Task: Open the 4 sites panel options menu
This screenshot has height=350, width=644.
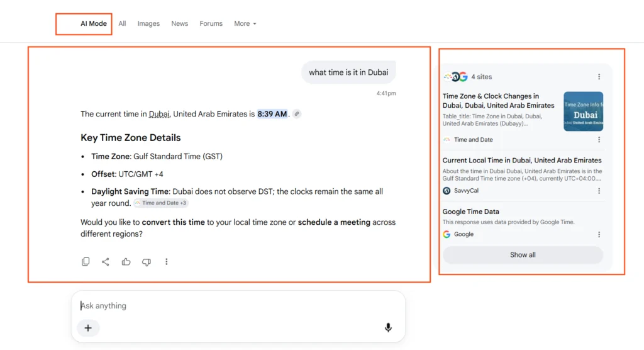Action: (x=599, y=77)
